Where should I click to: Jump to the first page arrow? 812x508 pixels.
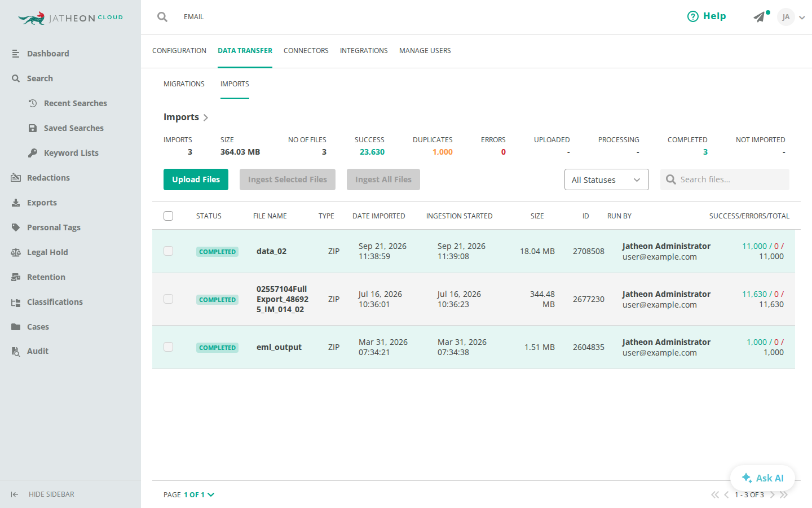[715, 495]
